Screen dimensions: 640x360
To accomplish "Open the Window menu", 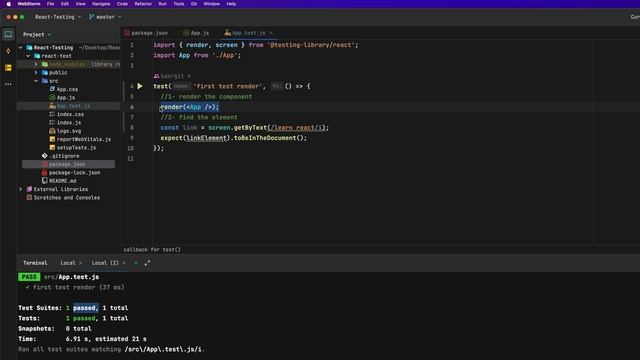I will coord(211,4).
